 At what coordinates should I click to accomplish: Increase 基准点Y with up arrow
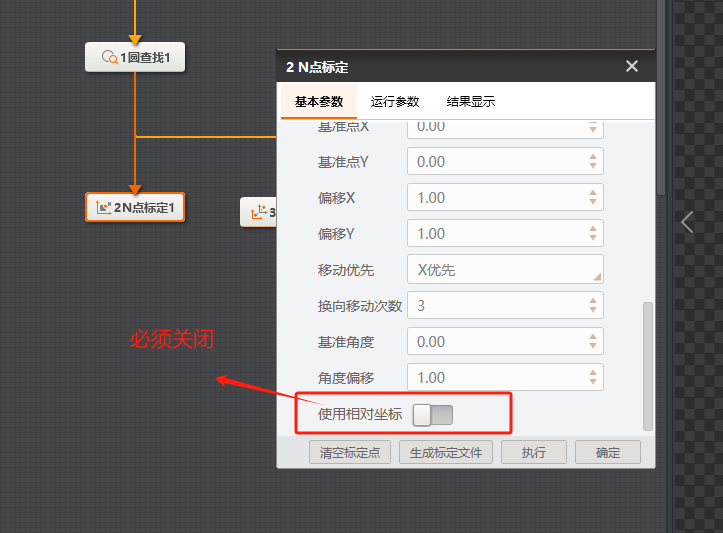[593, 157]
